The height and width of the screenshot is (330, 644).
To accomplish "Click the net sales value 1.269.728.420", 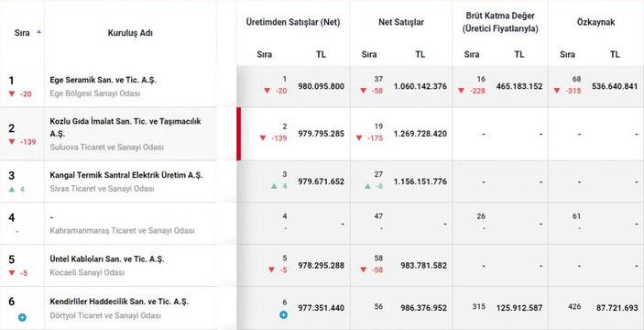I will point(420,134).
